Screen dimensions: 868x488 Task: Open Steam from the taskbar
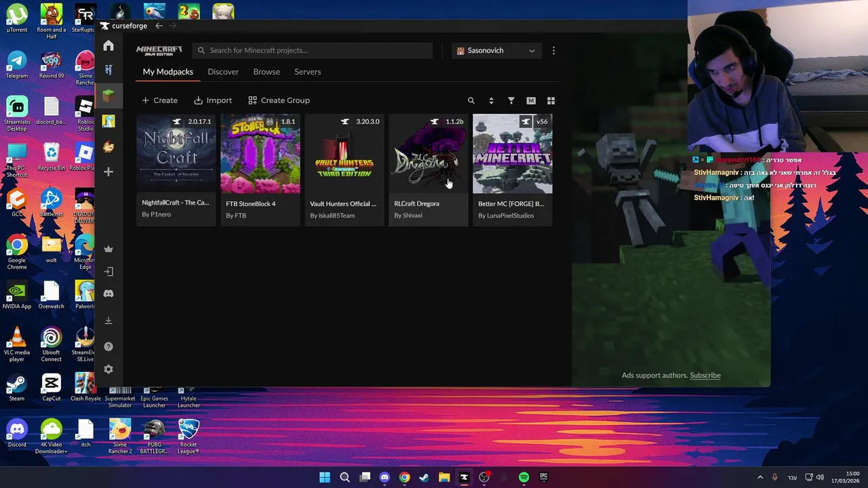coord(424,477)
